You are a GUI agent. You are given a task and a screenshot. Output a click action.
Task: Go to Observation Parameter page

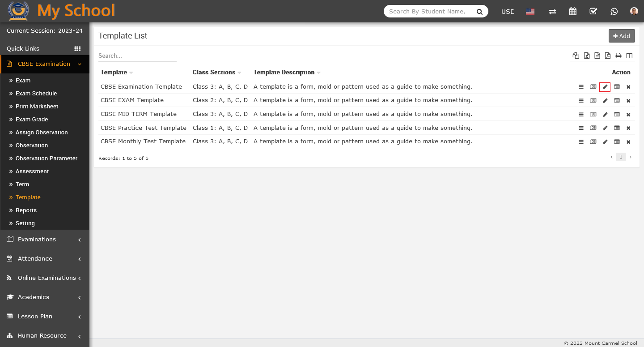point(47,158)
